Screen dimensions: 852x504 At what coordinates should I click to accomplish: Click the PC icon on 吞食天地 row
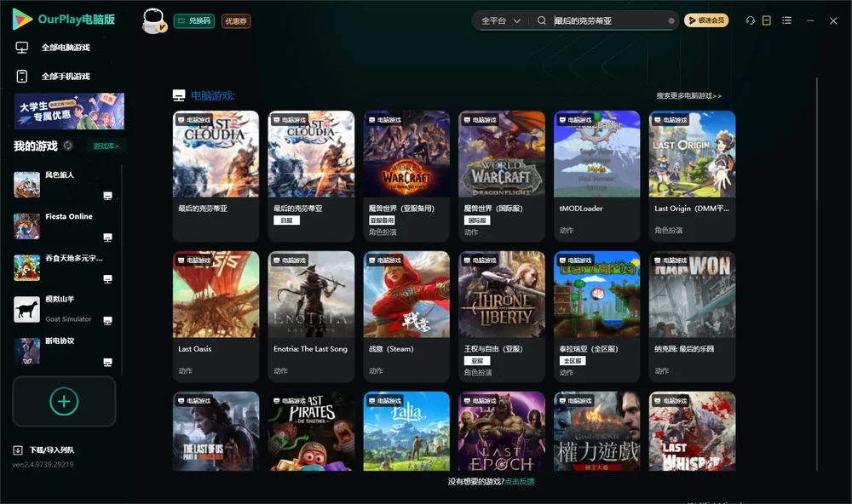pos(107,279)
